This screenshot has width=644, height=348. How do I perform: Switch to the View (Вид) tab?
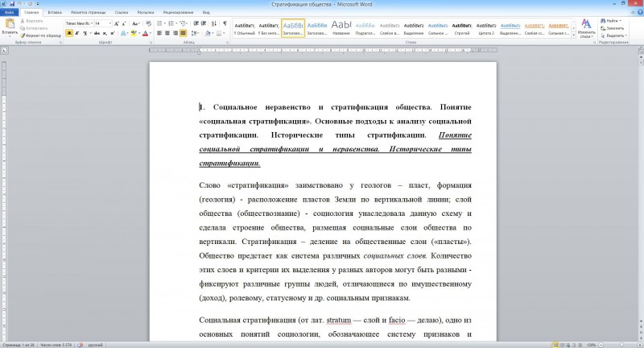coord(206,12)
